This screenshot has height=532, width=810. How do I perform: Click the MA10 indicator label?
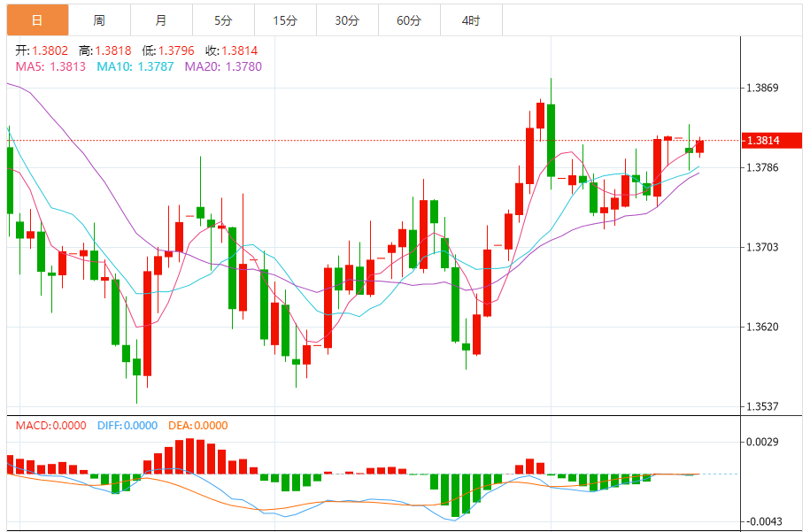(x=135, y=66)
